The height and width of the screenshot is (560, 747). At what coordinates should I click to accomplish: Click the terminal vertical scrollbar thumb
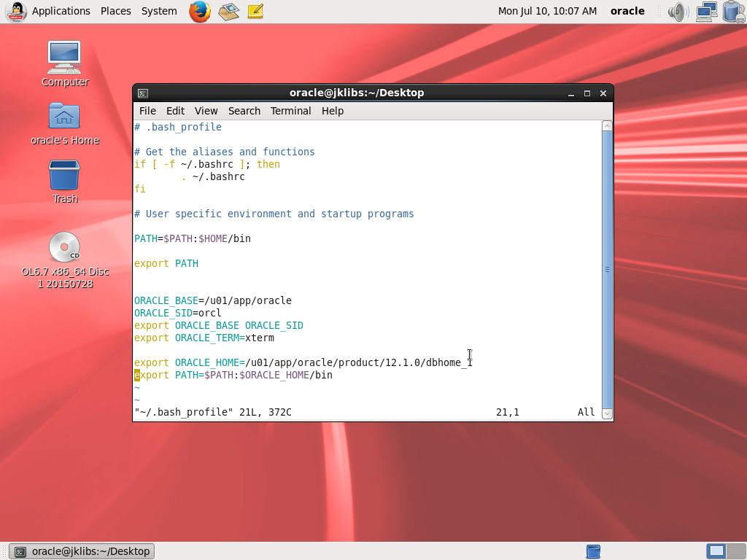607,270
